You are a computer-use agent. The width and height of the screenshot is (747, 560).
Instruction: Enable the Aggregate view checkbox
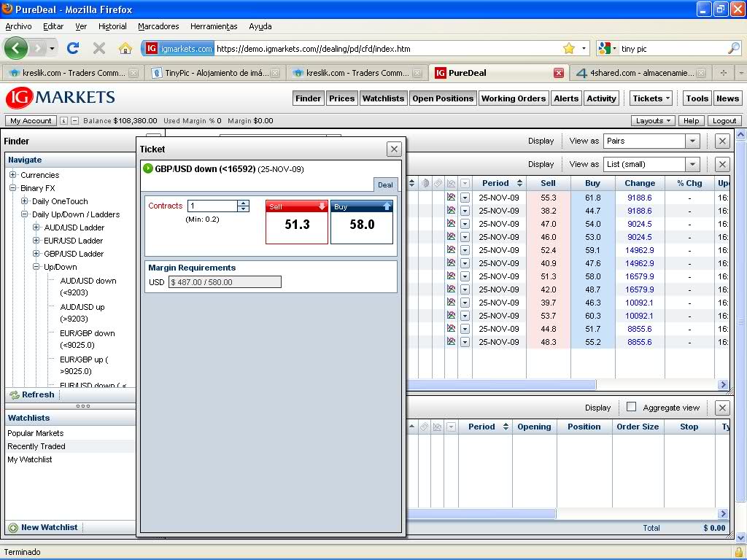pos(631,407)
